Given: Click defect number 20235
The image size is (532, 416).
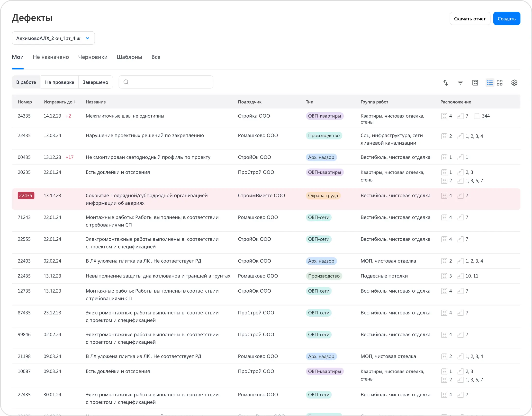Looking at the screenshot, I should 24,172.
